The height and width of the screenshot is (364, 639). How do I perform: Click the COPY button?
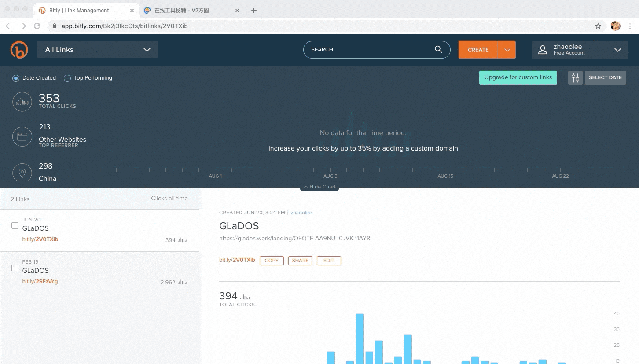tap(272, 261)
